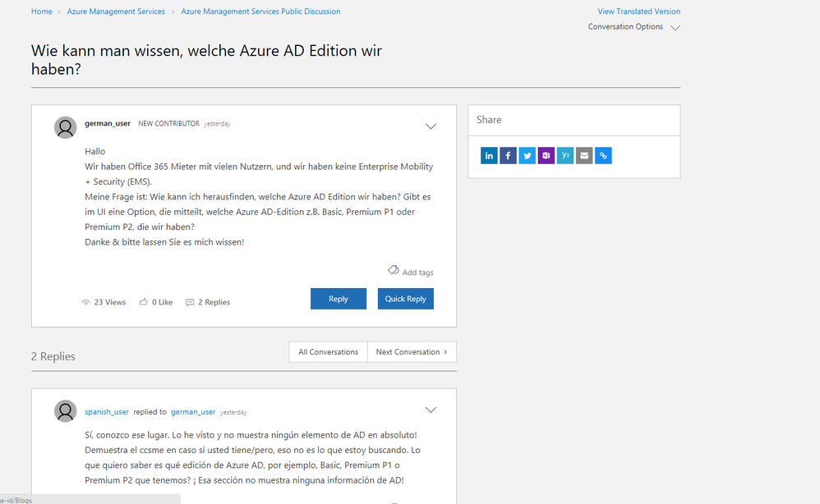Click Add tags link
The height and width of the screenshot is (504, 820).
coord(417,273)
